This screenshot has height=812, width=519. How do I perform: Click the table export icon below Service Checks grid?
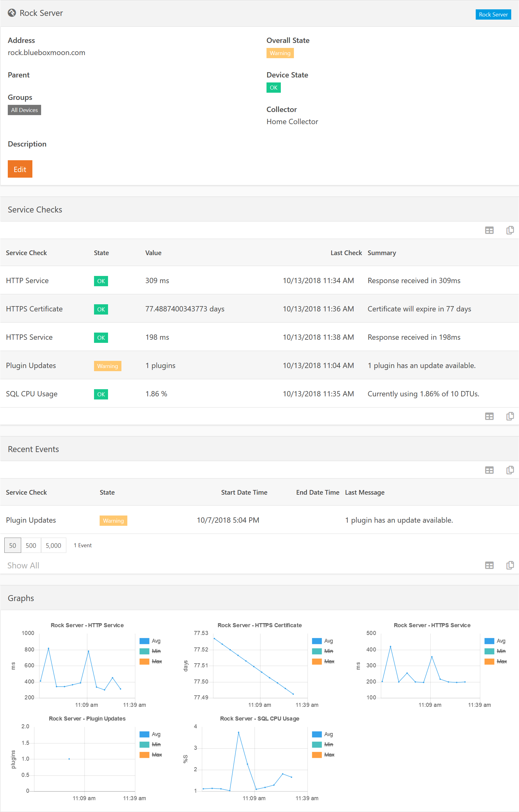point(489,417)
